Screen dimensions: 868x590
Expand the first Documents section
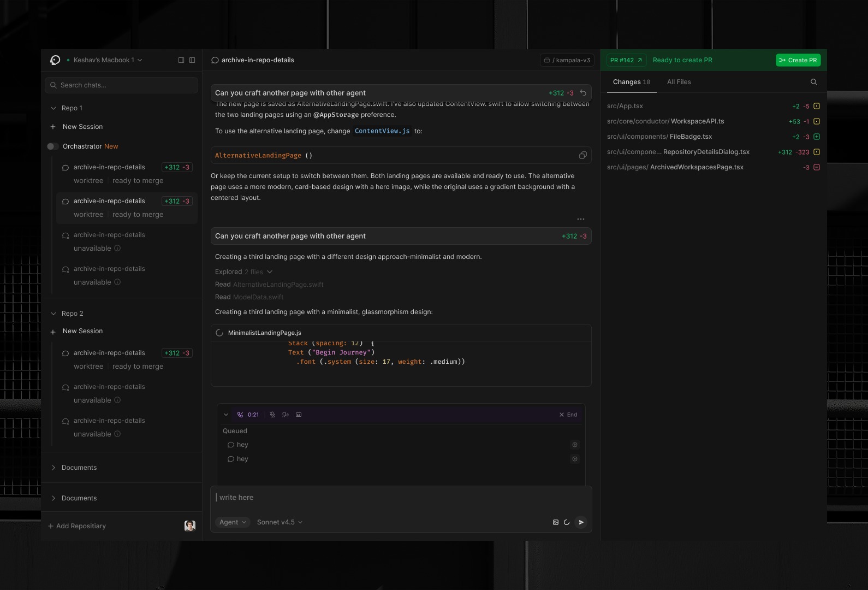[53, 468]
